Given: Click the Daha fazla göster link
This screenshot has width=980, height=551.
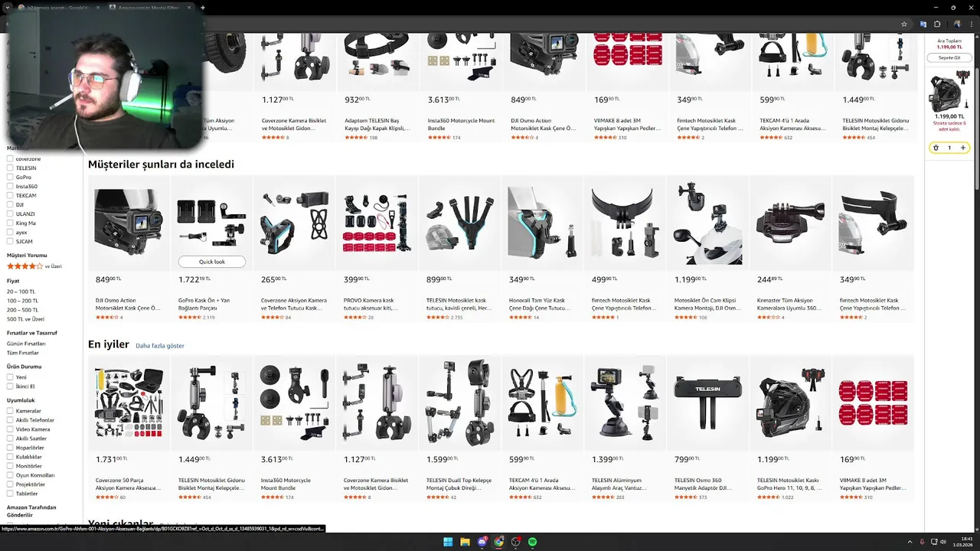Looking at the screenshot, I should [160, 346].
